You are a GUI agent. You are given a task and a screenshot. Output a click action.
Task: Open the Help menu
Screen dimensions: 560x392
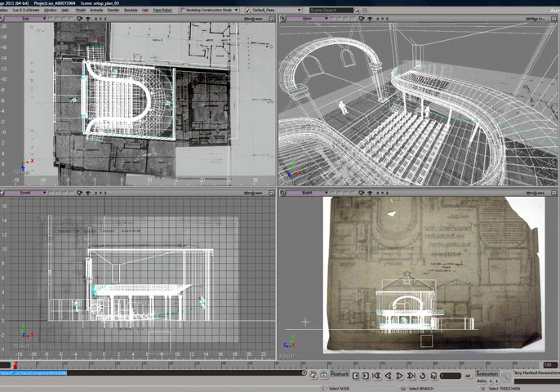click(64, 11)
